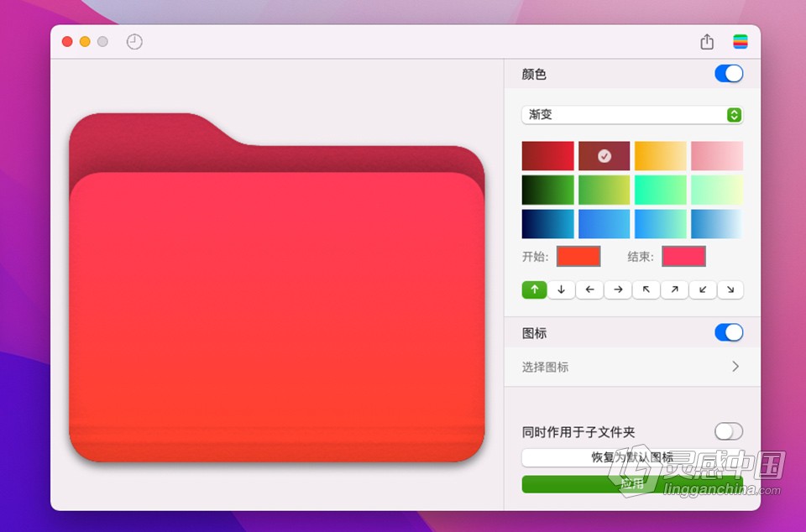Select the down-left diagonal gradient arrow
Viewport: 806px width, 532px height.
(x=702, y=289)
